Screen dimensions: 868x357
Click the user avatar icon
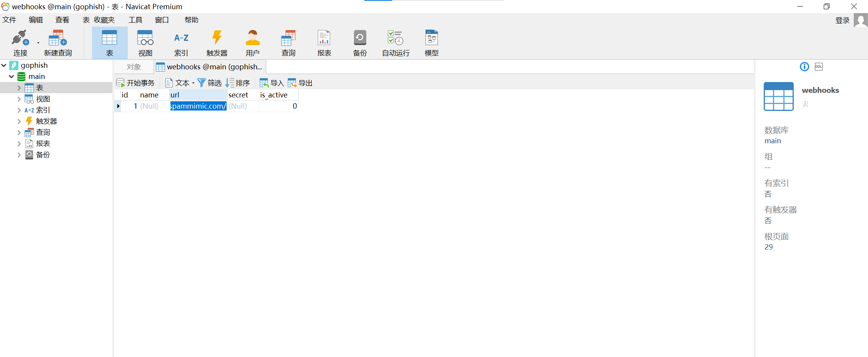pyautogui.click(x=860, y=20)
